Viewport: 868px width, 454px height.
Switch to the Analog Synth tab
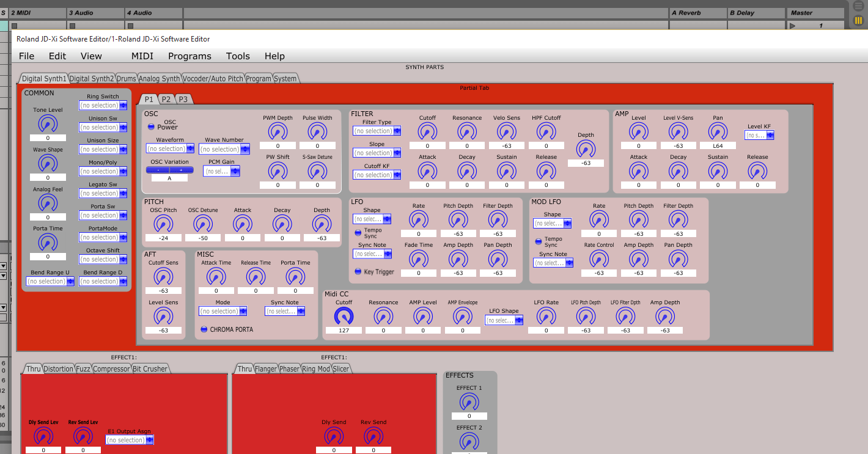click(159, 78)
